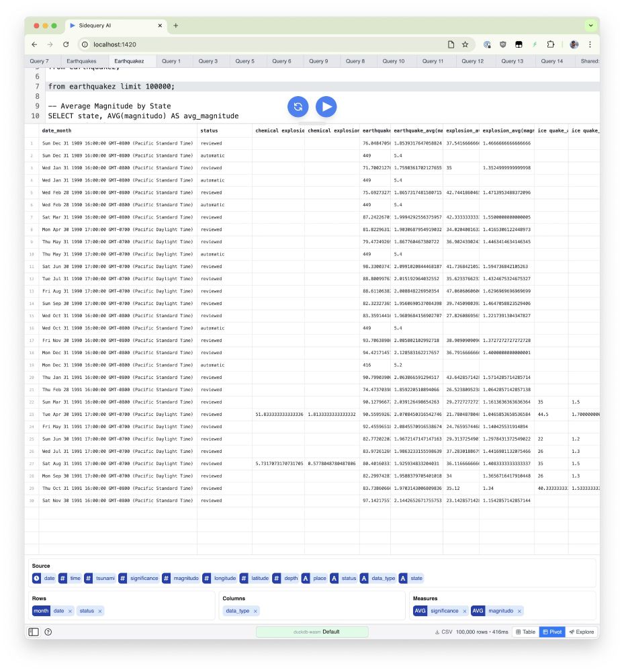The image size is (624, 672).
Task: Click the date_month column header
Action: coord(118,131)
